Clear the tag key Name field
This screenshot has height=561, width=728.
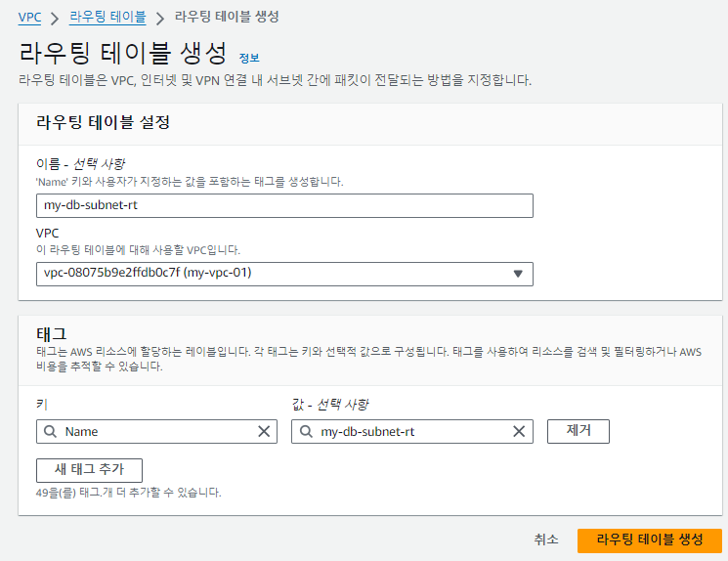click(264, 431)
